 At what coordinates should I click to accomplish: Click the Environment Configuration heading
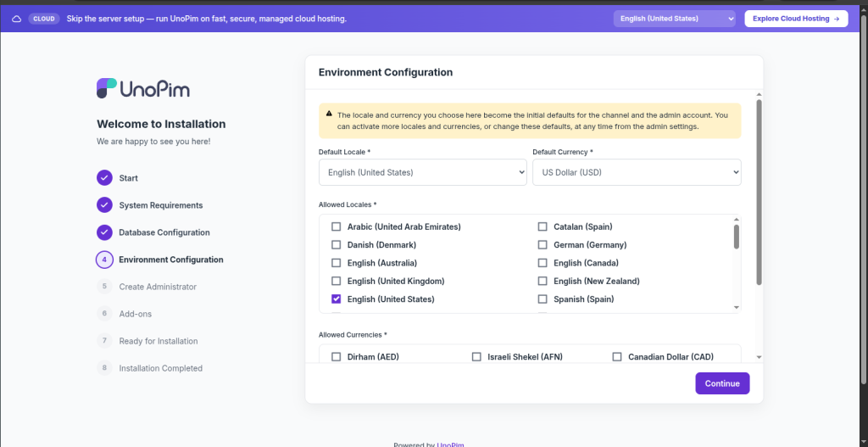coord(386,73)
